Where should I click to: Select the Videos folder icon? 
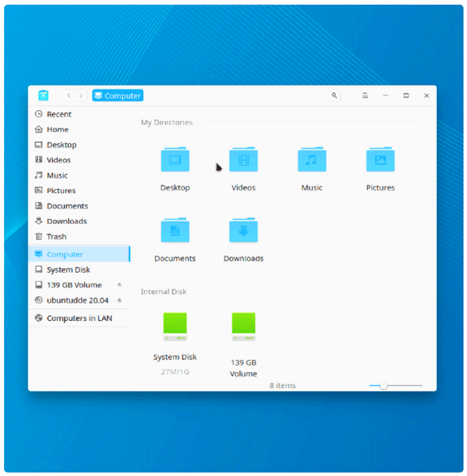(243, 159)
